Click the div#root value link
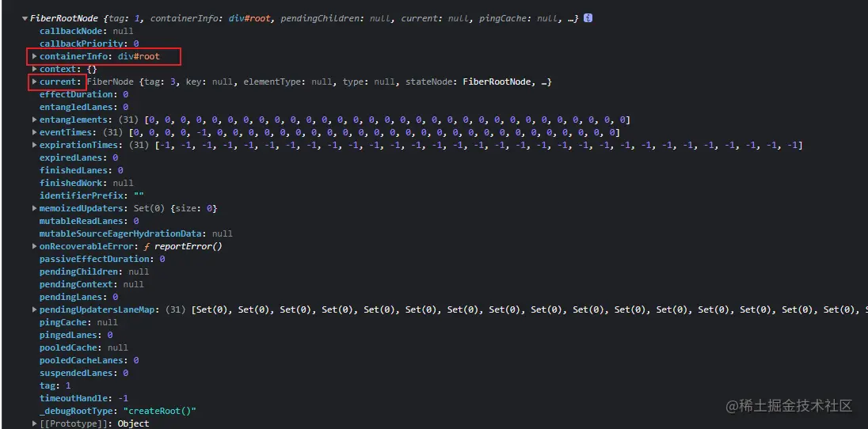The width and height of the screenshot is (868, 429). pyautogui.click(x=139, y=56)
